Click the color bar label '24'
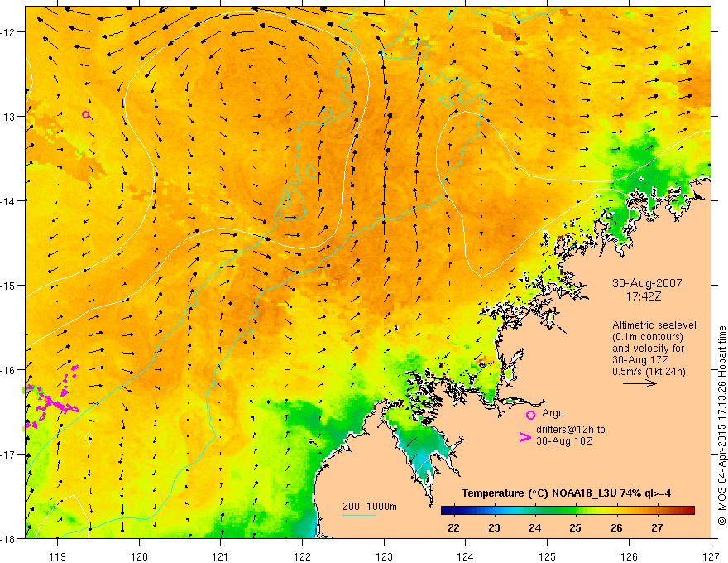Viewport: 728px width, 563px height. (535, 527)
